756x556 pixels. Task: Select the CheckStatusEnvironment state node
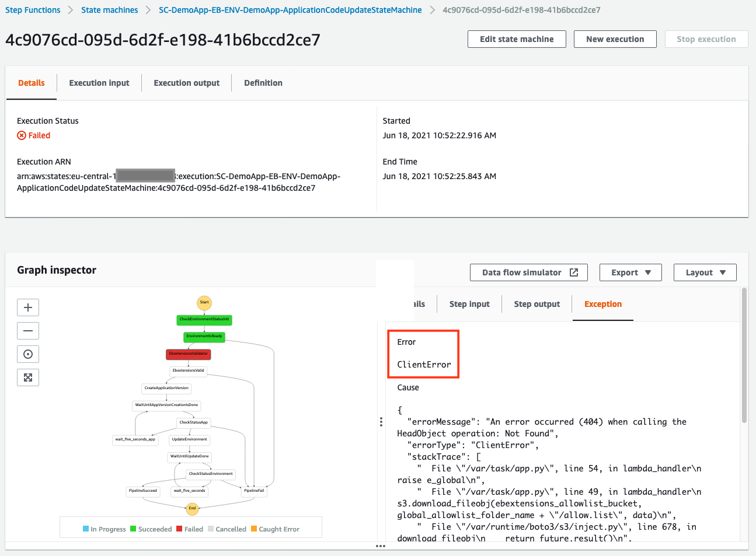tap(211, 474)
